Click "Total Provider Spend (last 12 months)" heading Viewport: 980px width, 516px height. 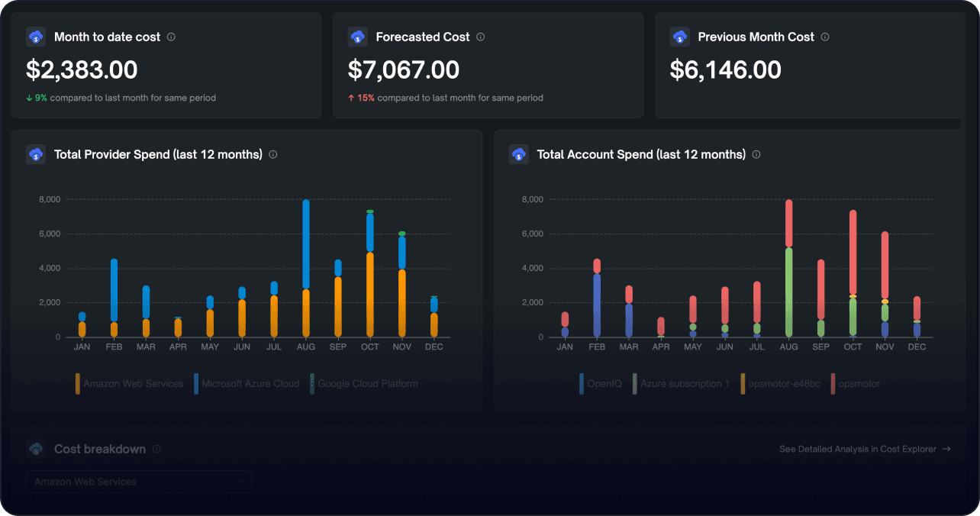click(x=158, y=154)
